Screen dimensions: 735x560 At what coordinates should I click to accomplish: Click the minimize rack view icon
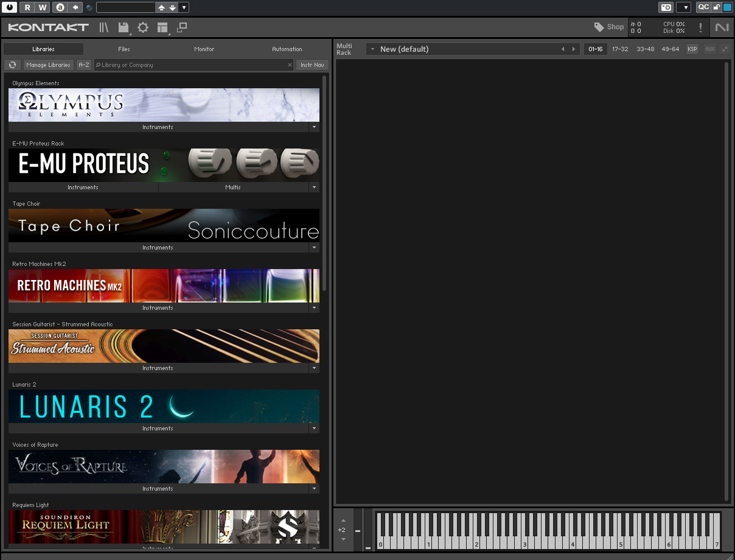[182, 27]
